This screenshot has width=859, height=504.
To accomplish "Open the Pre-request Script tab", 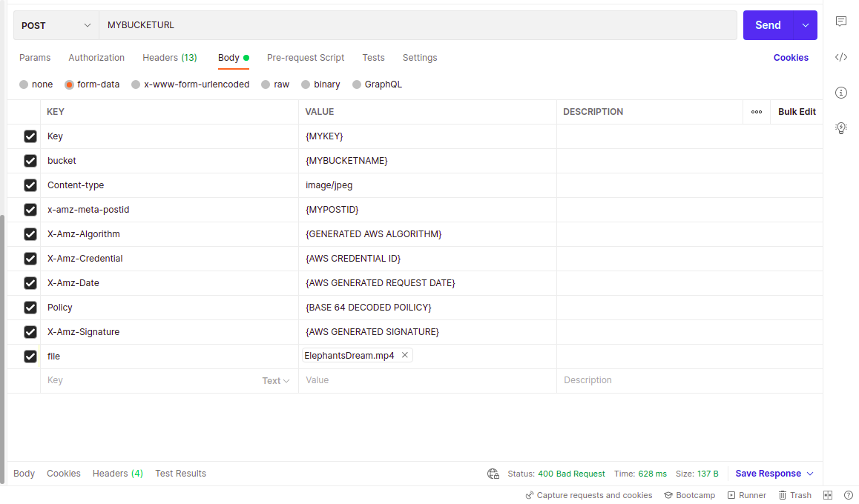I will tap(306, 58).
